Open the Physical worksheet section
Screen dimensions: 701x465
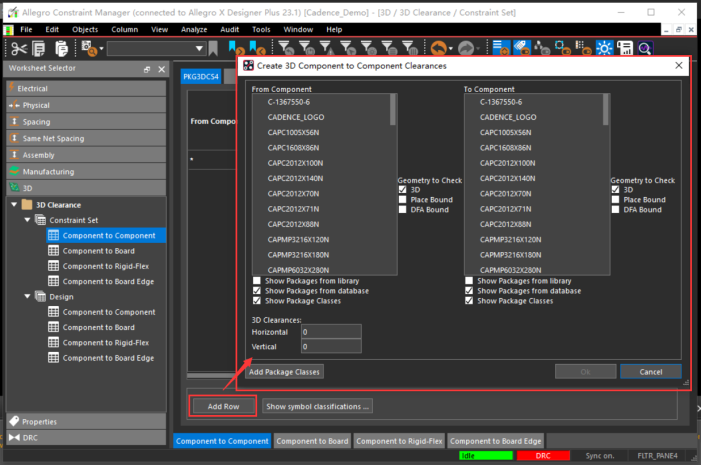(86, 105)
